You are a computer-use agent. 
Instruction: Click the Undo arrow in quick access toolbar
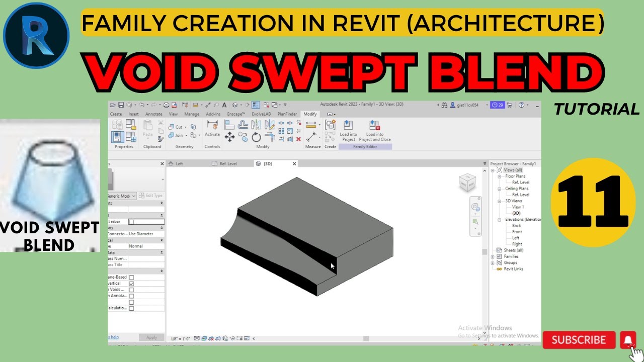(x=141, y=105)
